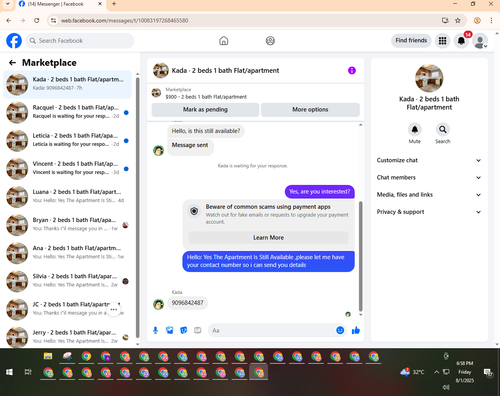This screenshot has height=396, width=500.
Task: Open the account profile picture menu
Action: (480, 41)
